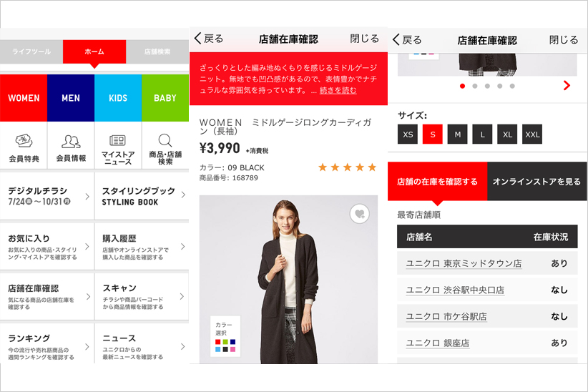The width and height of the screenshot is (588, 392).
Task: Tap the 商品・店舗検索 magnifier icon
Action: (x=165, y=140)
